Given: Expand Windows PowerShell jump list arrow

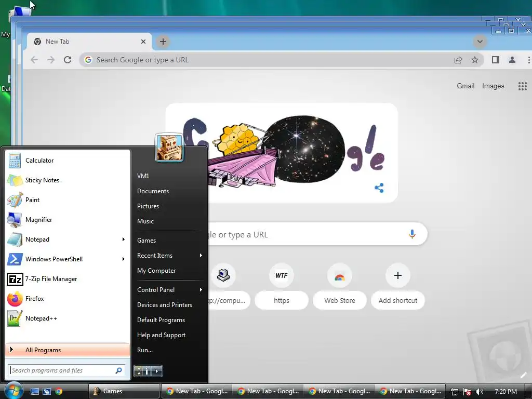Looking at the screenshot, I should click(x=124, y=259).
